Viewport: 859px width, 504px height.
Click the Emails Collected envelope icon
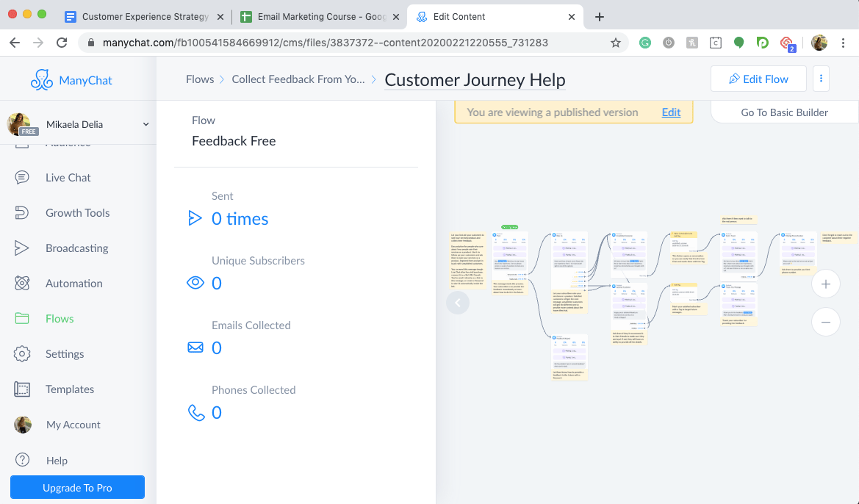point(195,348)
